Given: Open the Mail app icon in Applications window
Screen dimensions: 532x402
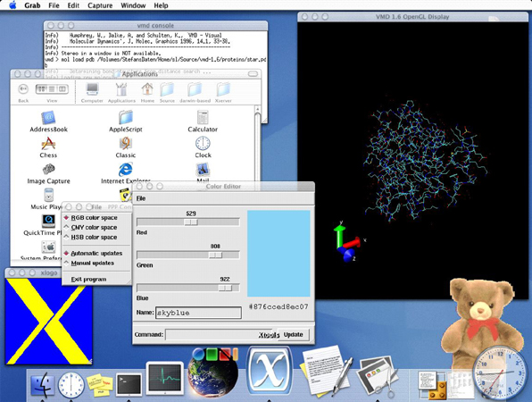Looking at the screenshot, I should point(203,170).
